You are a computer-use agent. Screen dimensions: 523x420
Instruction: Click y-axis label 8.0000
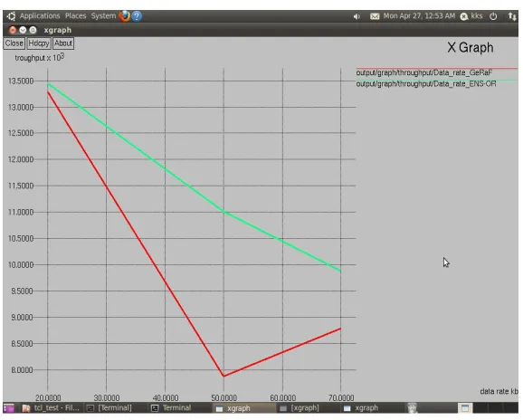[22, 370]
